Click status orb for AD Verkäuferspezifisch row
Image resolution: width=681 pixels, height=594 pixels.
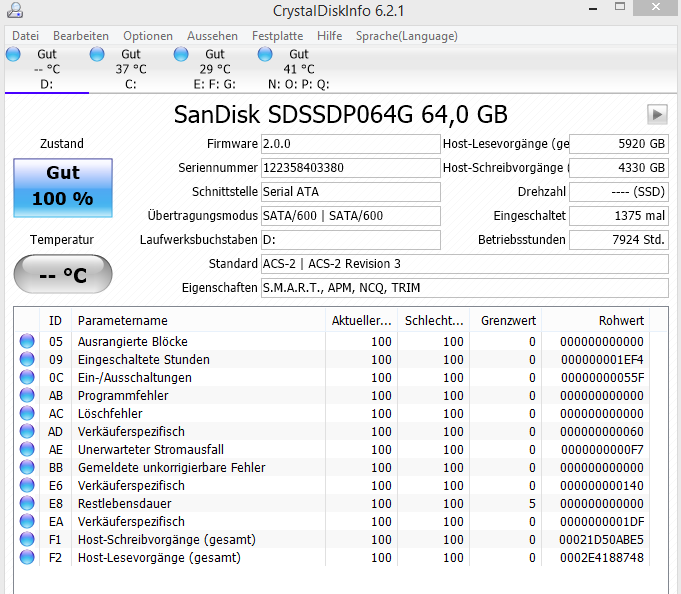[x=27, y=432]
